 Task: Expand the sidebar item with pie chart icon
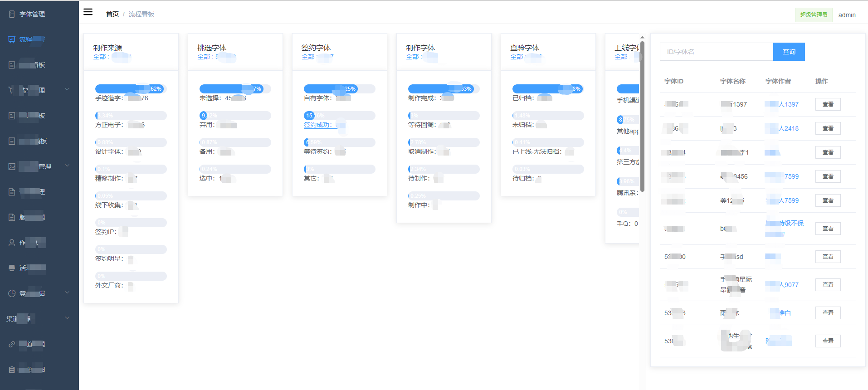[67, 292]
